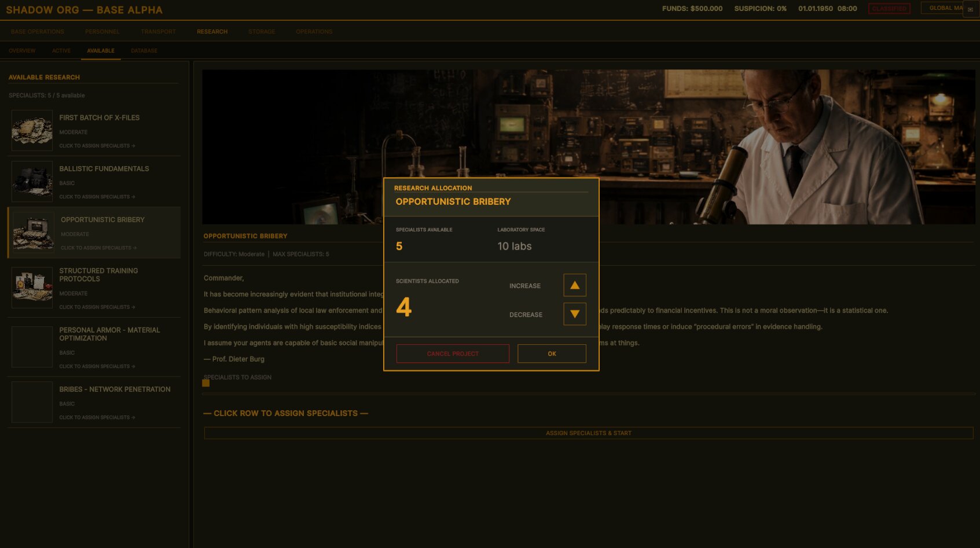The image size is (980, 548).
Task: Click Personal Armor research empty thumbnail
Action: click(x=32, y=347)
